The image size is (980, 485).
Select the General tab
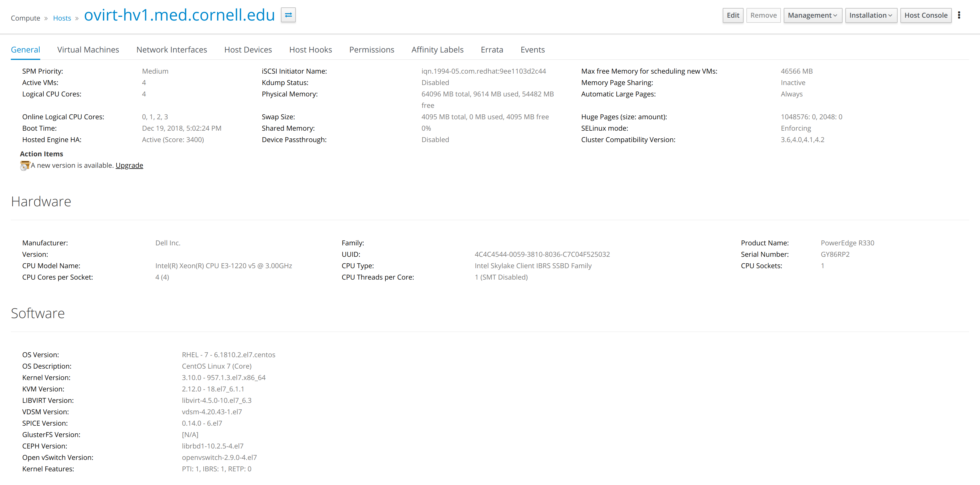(x=25, y=50)
